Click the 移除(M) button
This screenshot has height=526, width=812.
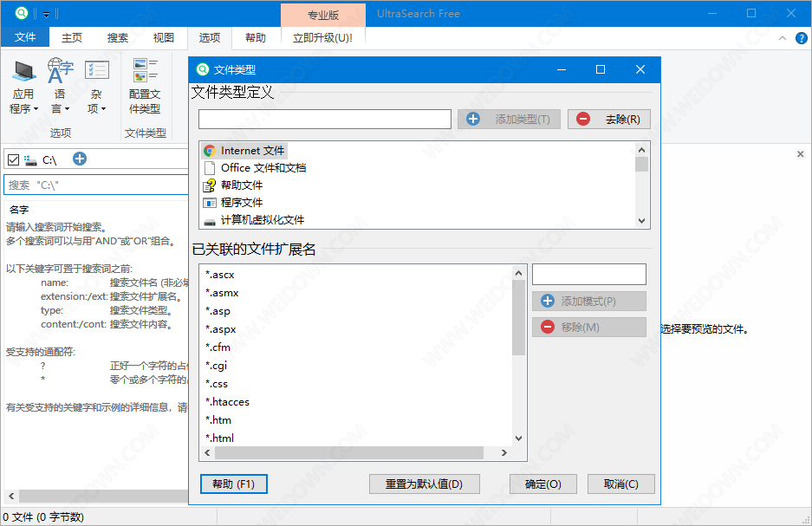589,327
